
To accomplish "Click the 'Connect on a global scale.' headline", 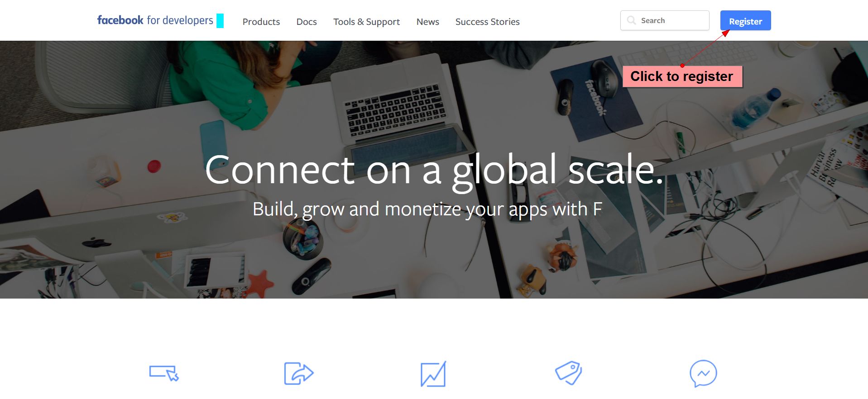I will pyautogui.click(x=434, y=170).
